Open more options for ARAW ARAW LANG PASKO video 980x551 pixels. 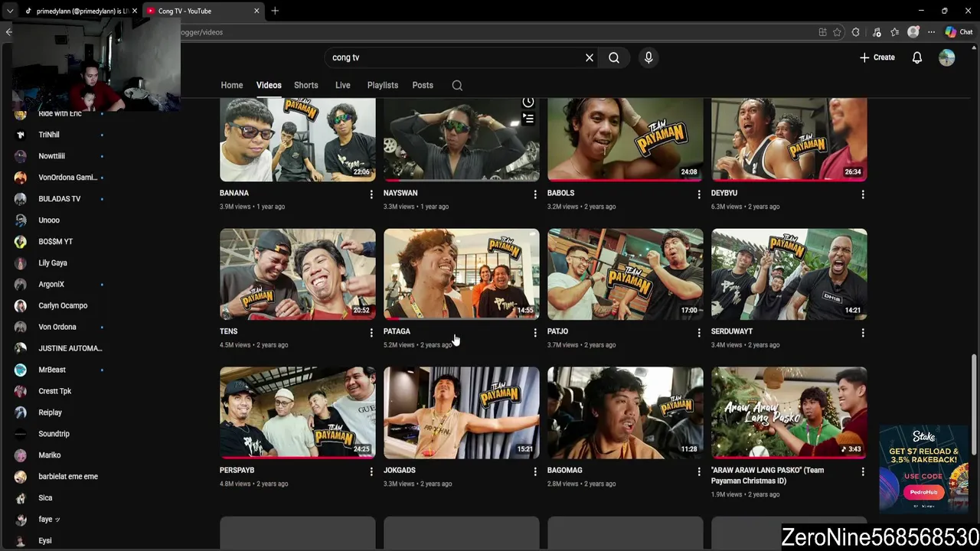tap(863, 471)
